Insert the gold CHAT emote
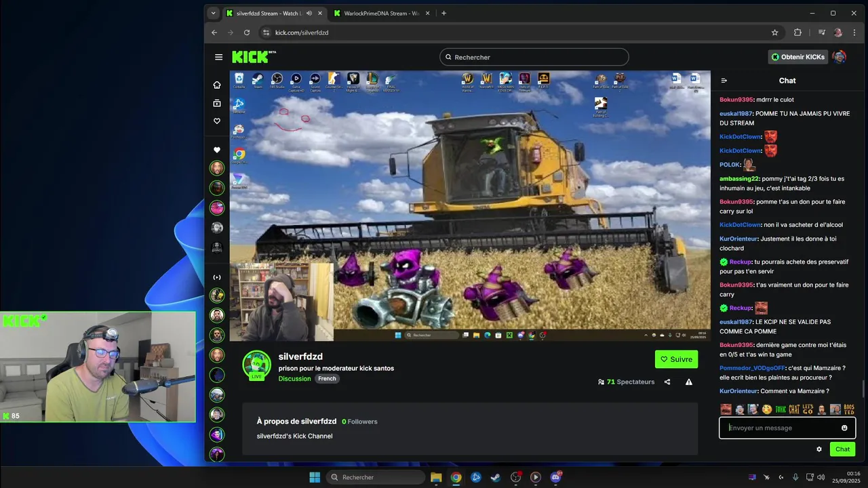This screenshot has width=868, height=488. coord(794,409)
